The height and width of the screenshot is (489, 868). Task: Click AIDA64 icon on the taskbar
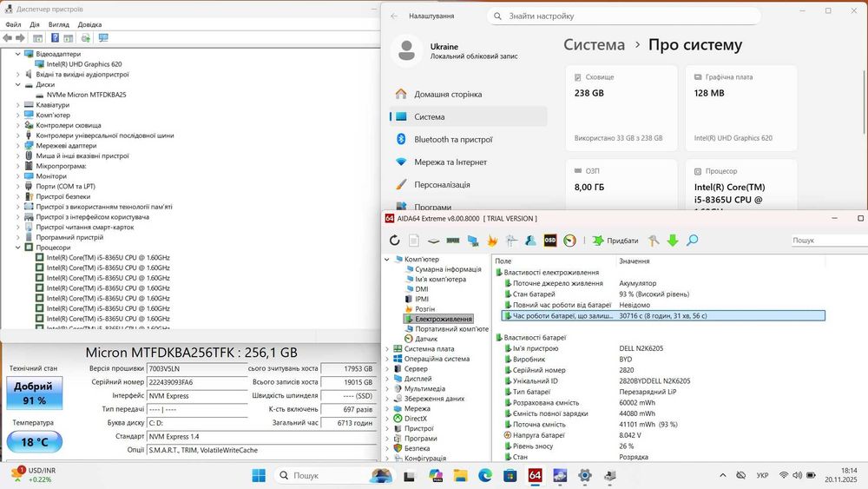(x=535, y=475)
